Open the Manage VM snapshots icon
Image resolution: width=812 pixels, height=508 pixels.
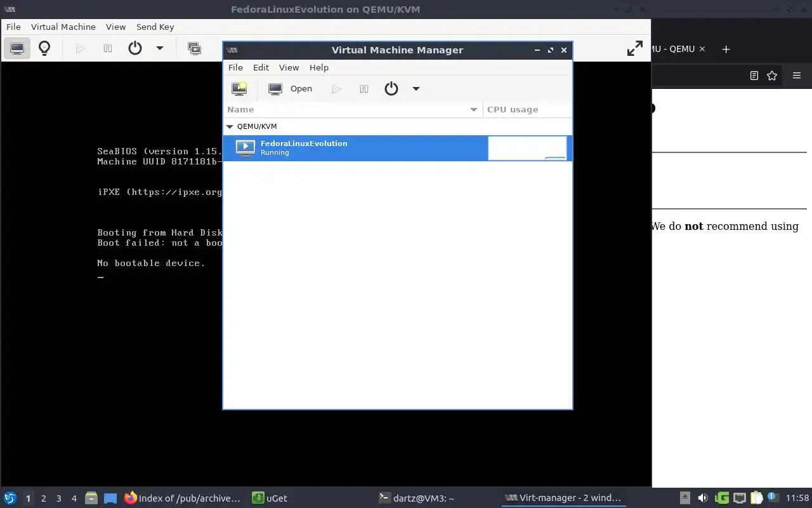coord(195,48)
